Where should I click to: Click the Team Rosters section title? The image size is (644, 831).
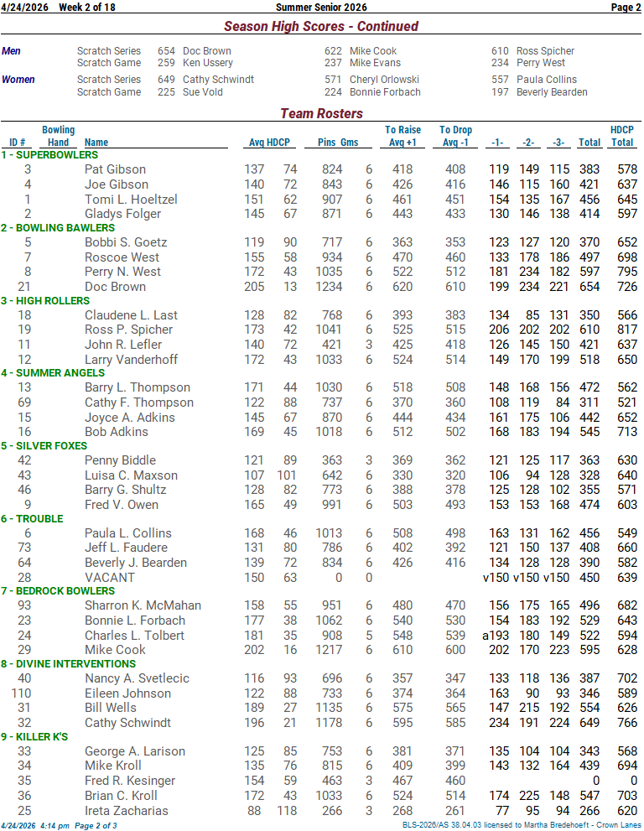coord(321,113)
